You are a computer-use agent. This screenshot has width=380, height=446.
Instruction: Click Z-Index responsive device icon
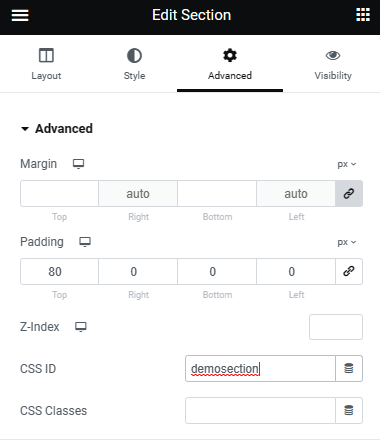(x=81, y=327)
